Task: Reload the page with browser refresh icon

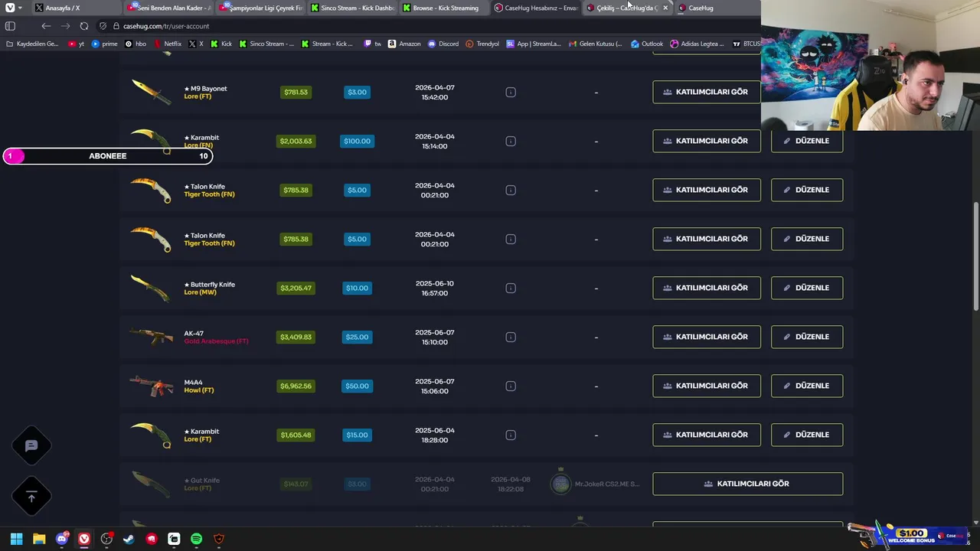Action: pos(84,26)
